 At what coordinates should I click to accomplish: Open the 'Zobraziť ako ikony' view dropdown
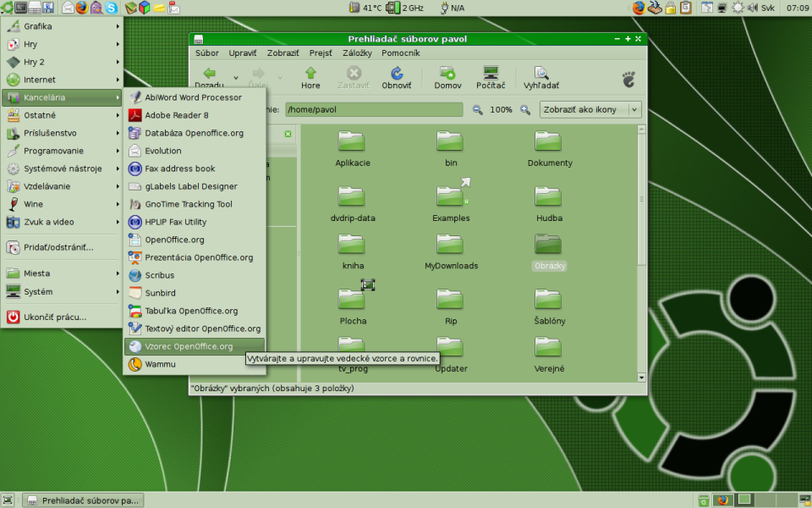[x=590, y=110]
